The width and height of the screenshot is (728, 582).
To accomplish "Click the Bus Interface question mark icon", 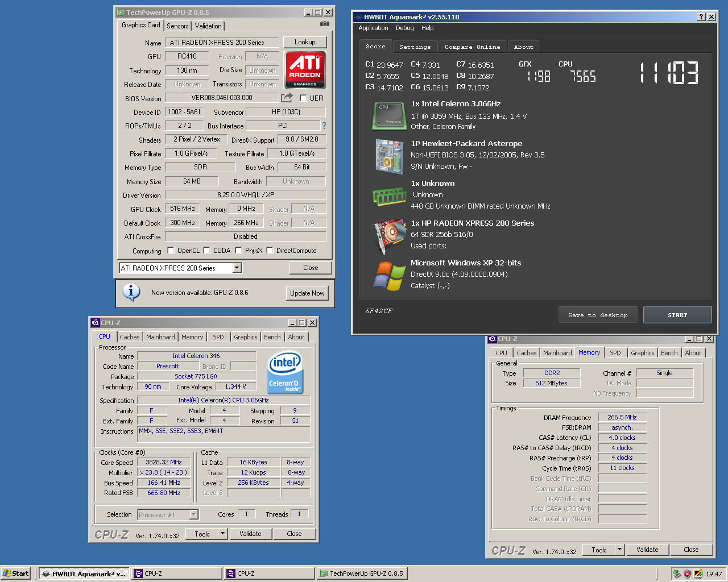I will (x=324, y=126).
